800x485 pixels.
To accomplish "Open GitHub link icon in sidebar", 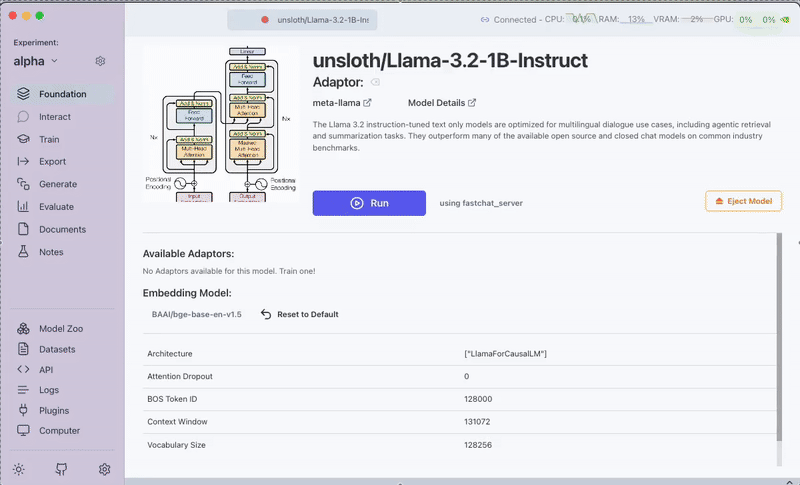I will point(62,469).
